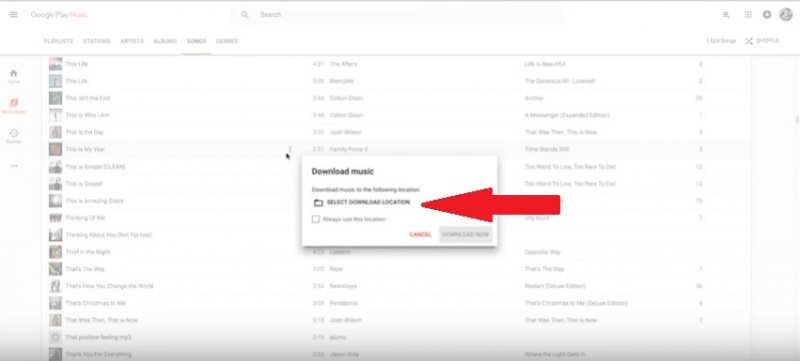This screenshot has height=361, width=800.
Task: Select song Thinking About You (Not hip hop)
Action: [x=108, y=235]
